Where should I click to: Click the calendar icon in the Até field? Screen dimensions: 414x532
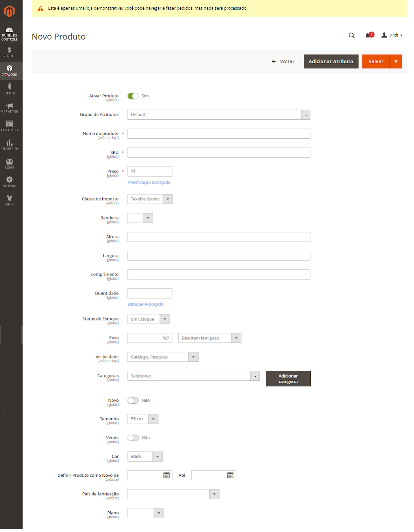coord(230,475)
